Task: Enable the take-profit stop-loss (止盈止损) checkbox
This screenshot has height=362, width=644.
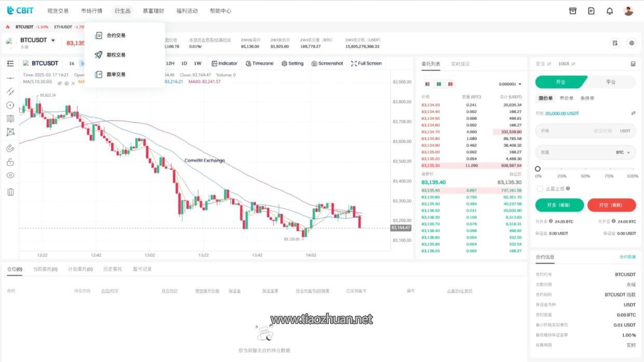Action: click(x=540, y=189)
